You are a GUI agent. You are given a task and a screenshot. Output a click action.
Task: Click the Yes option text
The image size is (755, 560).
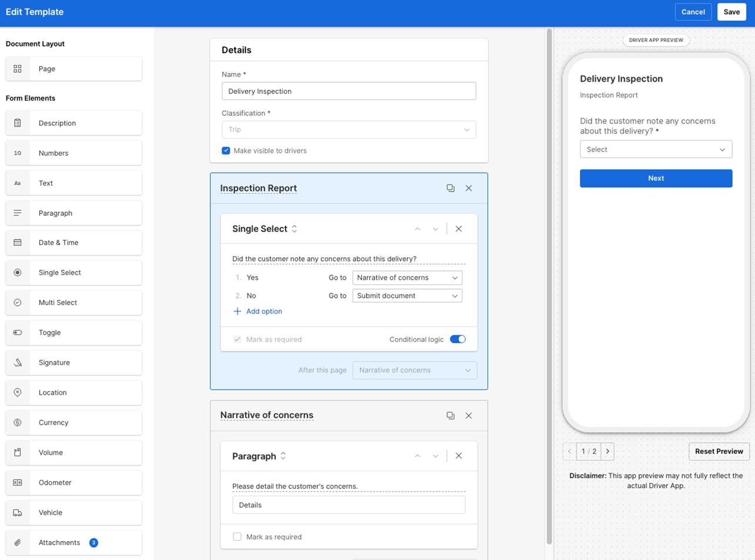click(x=253, y=278)
